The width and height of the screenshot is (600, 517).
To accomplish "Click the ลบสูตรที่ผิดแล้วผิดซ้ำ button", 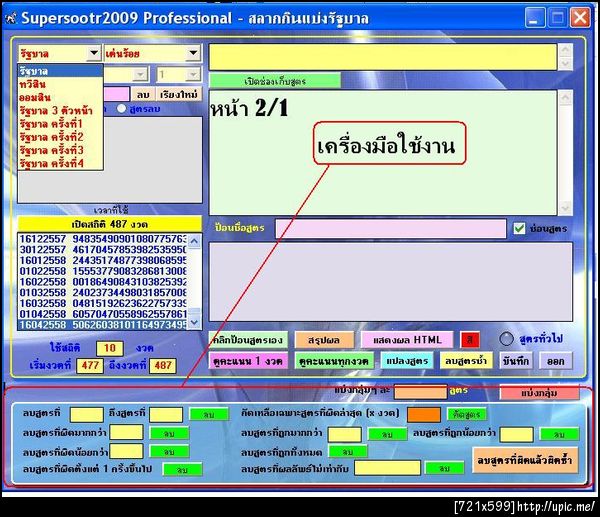I will coord(525,460).
